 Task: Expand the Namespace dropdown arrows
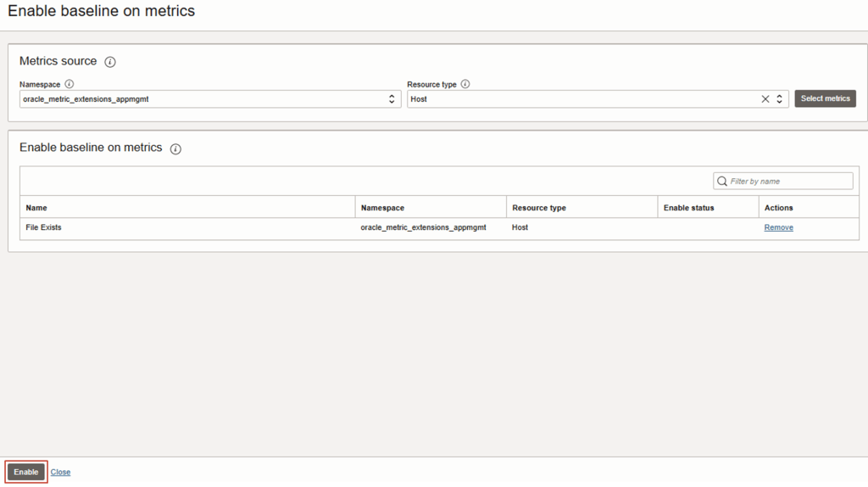pyautogui.click(x=392, y=99)
